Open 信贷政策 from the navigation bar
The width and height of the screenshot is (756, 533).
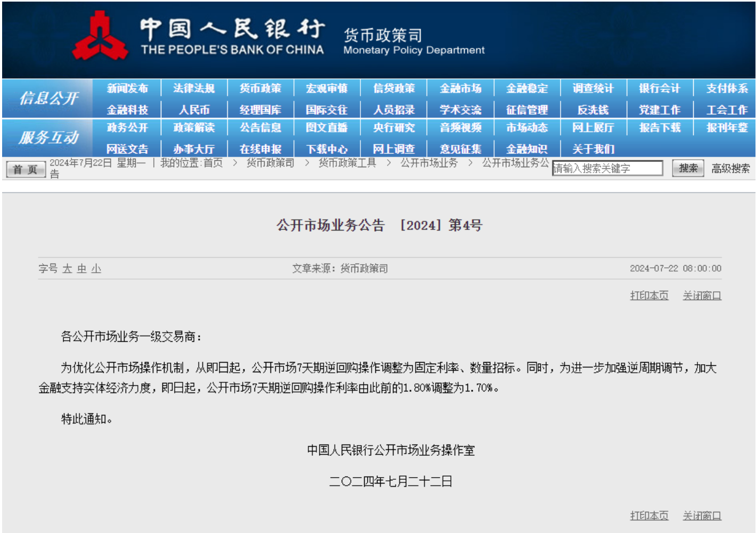tap(394, 88)
